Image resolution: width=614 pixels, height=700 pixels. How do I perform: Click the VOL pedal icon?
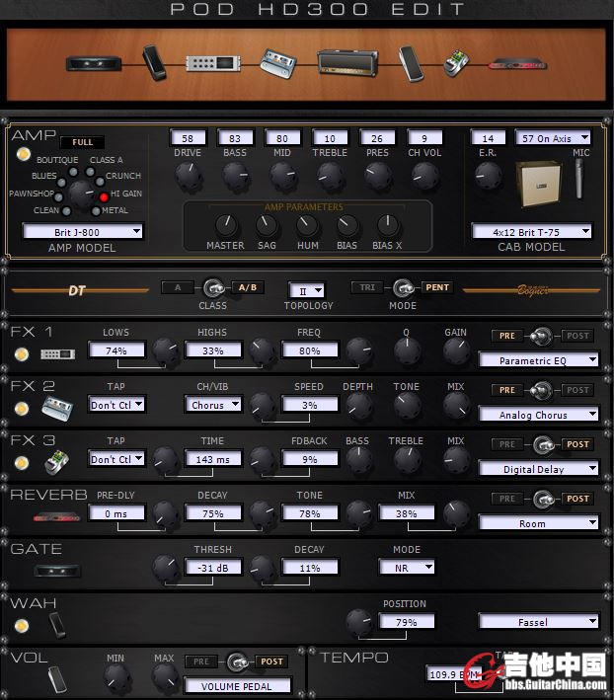pos(57,679)
